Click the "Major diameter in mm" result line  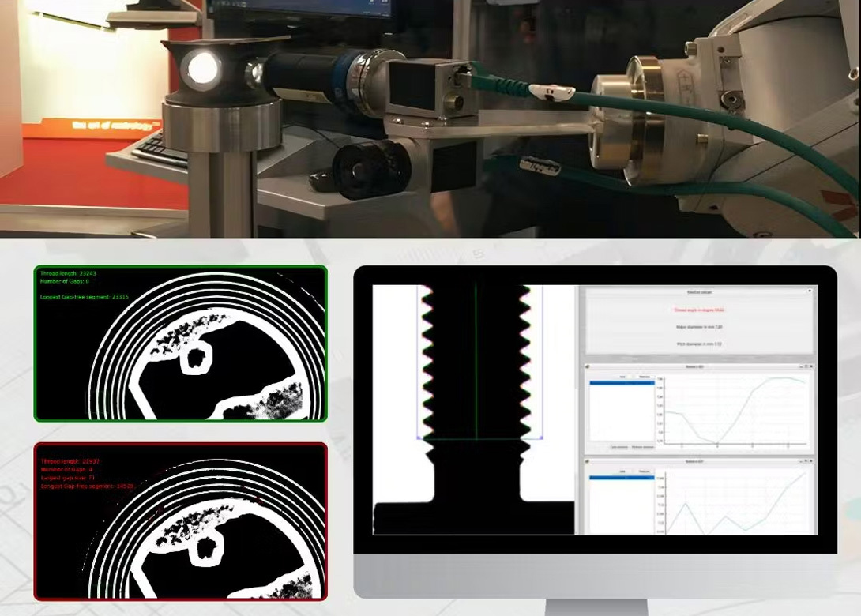click(x=700, y=327)
